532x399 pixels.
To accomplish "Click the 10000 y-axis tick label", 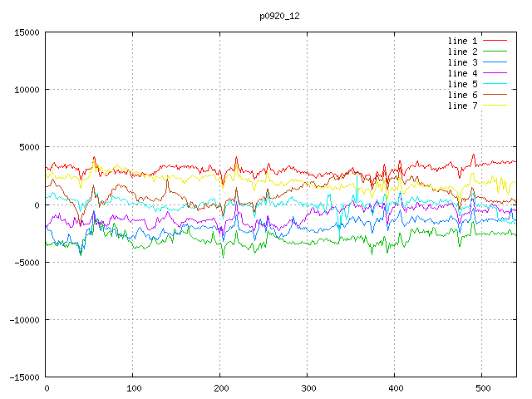I will pyautogui.click(x=25, y=90).
